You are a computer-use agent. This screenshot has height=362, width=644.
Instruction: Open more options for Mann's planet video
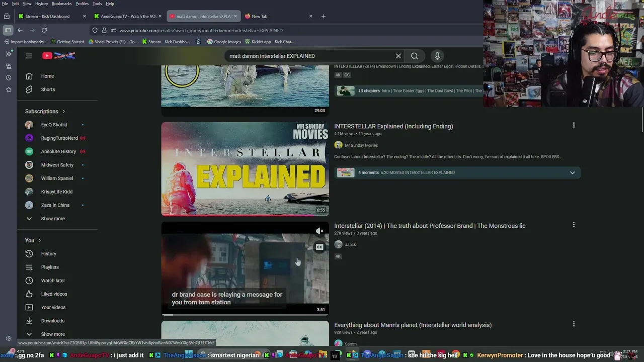tap(574, 324)
